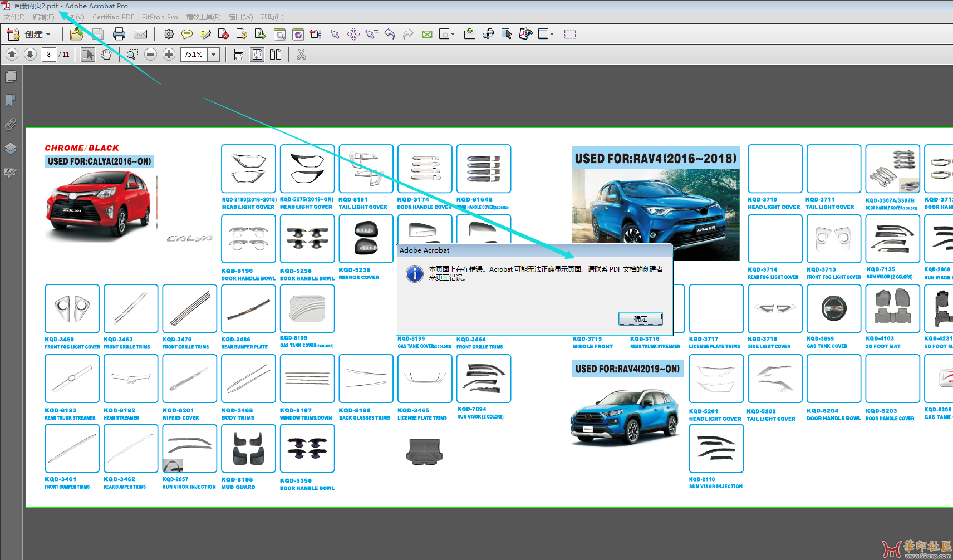
Task: Open the action gear dropdown
Action: [447, 35]
